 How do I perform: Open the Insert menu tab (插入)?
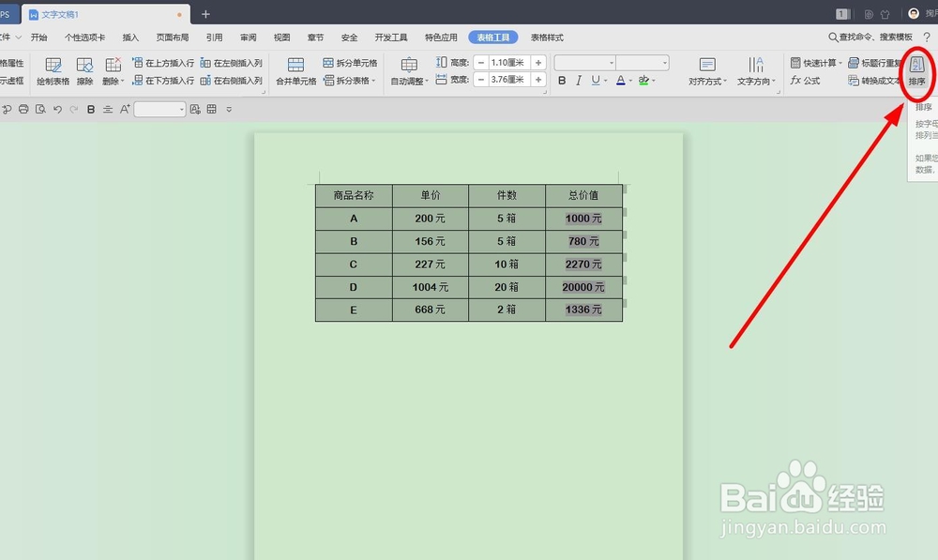[129, 37]
